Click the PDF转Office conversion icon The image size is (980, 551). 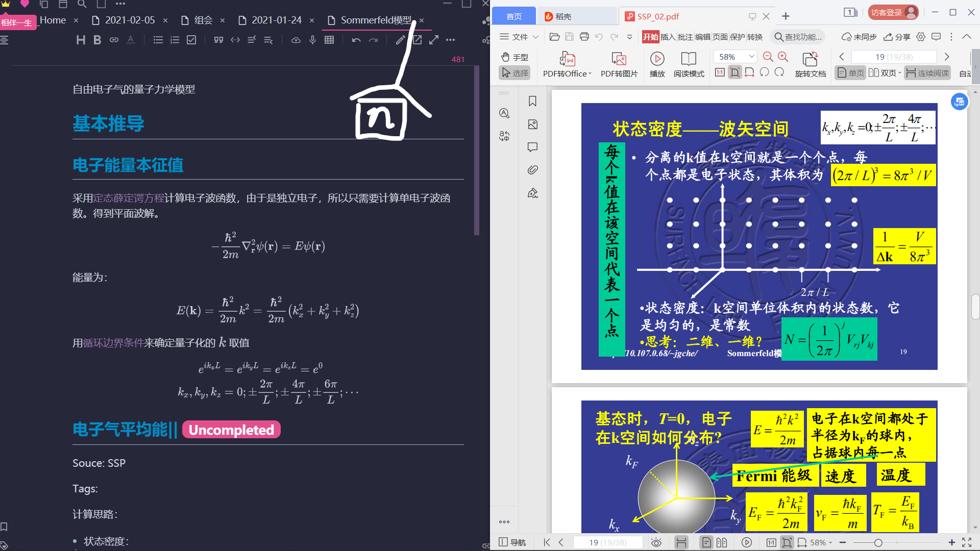[567, 59]
